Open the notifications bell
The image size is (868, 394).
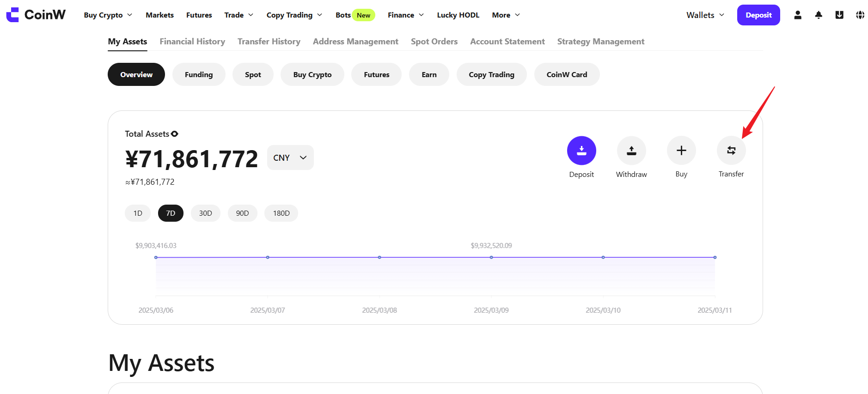tap(819, 15)
